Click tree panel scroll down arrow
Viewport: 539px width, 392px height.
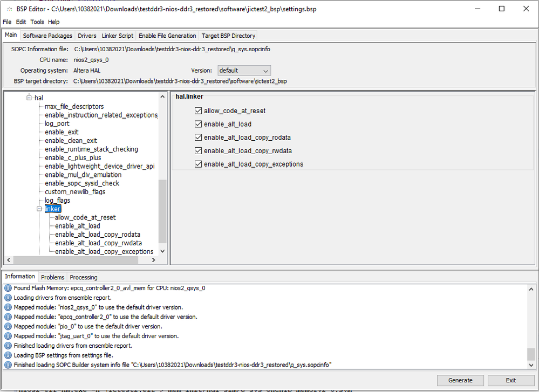(162, 251)
